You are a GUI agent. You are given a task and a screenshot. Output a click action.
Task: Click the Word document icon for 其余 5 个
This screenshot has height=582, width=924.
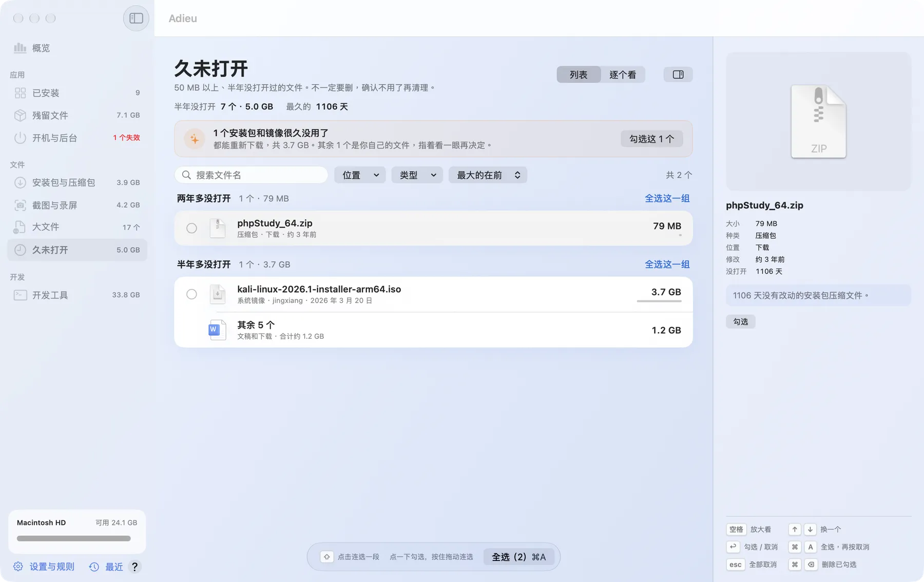tap(217, 329)
